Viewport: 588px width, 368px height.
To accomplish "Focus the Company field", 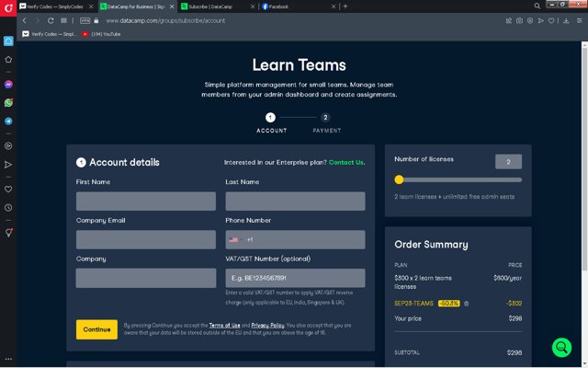I will [x=146, y=278].
